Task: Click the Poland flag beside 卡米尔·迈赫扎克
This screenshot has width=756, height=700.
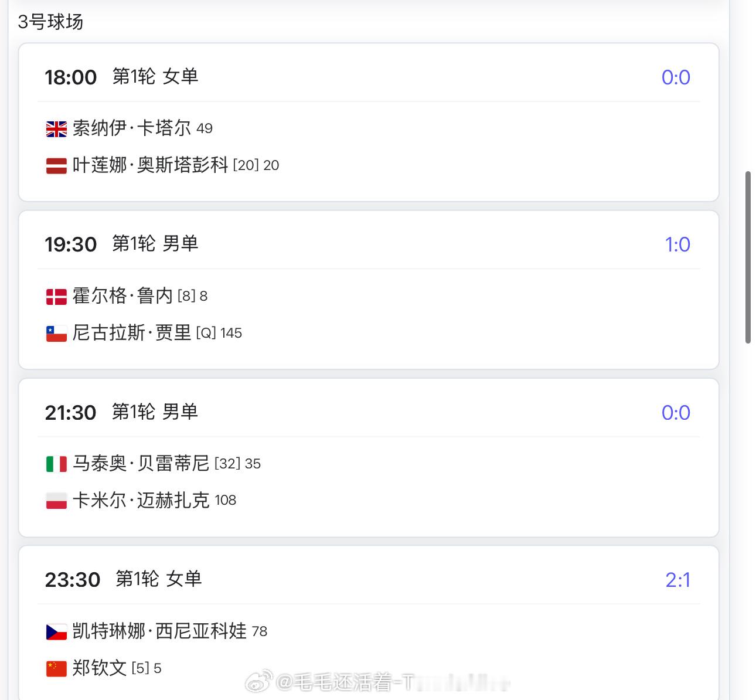Action: coord(56,501)
